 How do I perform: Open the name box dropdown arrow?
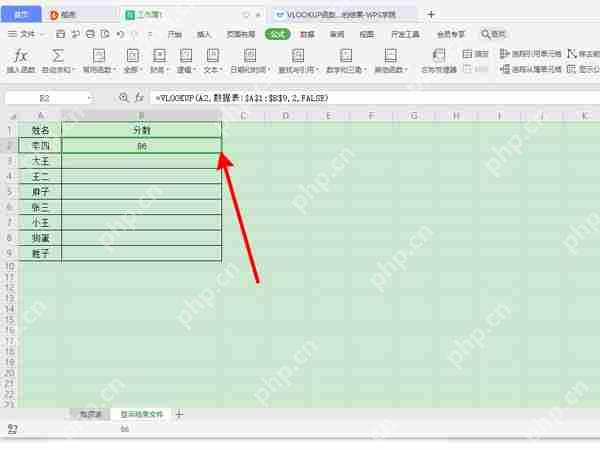click(x=89, y=98)
